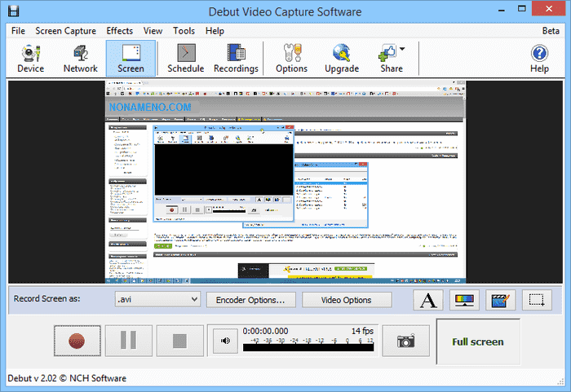Open the Screen Capture menu
The image size is (571, 392).
tap(65, 31)
